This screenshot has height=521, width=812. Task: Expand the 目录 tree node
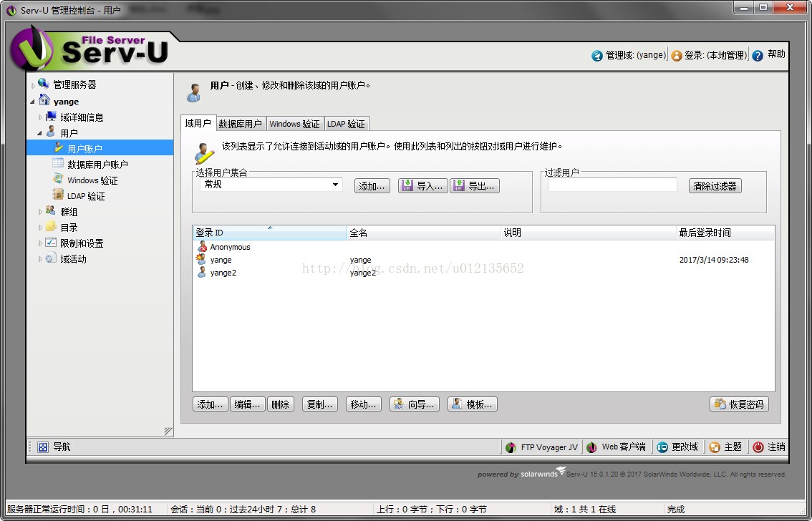coord(40,227)
